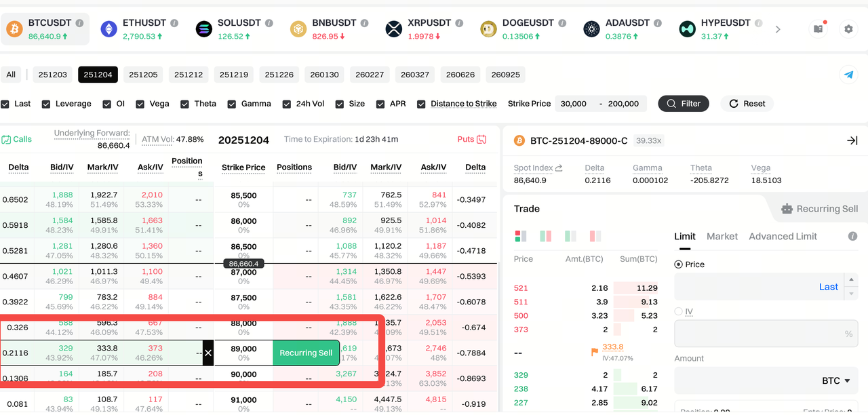Increase price with the up stepper arrow
The image size is (868, 415).
[852, 280]
